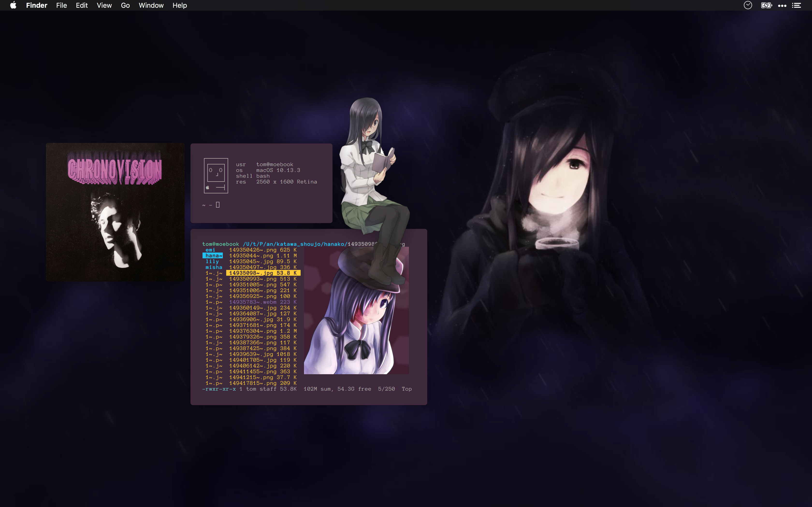Click the clock icon in menu bar

tap(747, 5)
